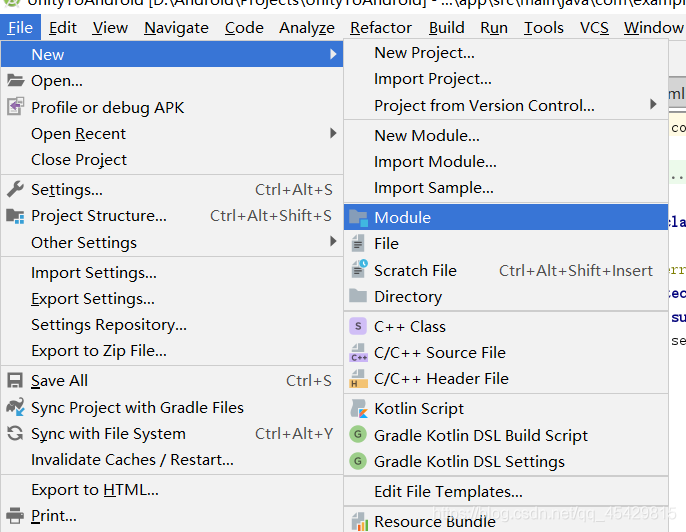Screen dimensions: 686x532
Task: Choose Import Module from submenu
Action: coord(435,161)
